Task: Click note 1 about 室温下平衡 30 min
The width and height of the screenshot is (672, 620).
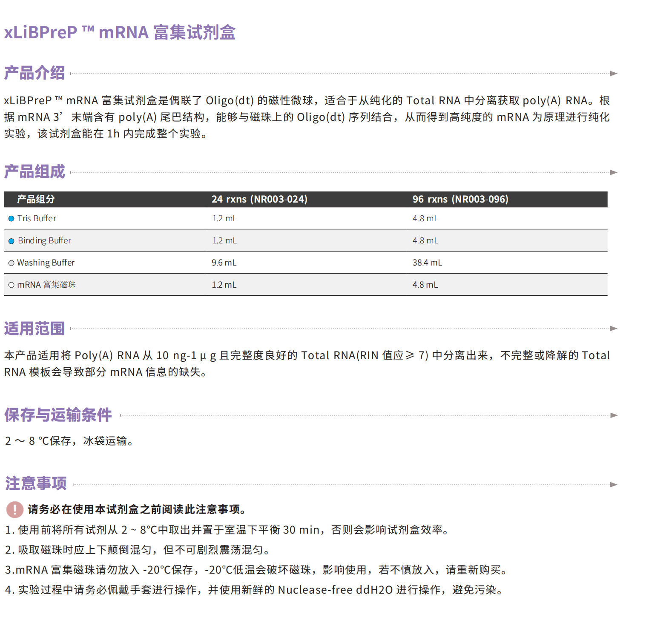Action: [x=227, y=530]
